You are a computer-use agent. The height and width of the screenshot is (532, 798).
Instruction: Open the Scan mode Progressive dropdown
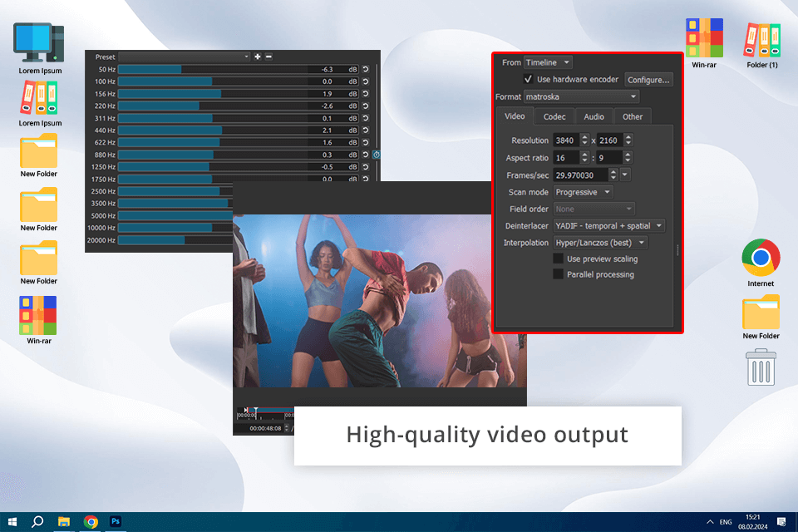click(583, 192)
